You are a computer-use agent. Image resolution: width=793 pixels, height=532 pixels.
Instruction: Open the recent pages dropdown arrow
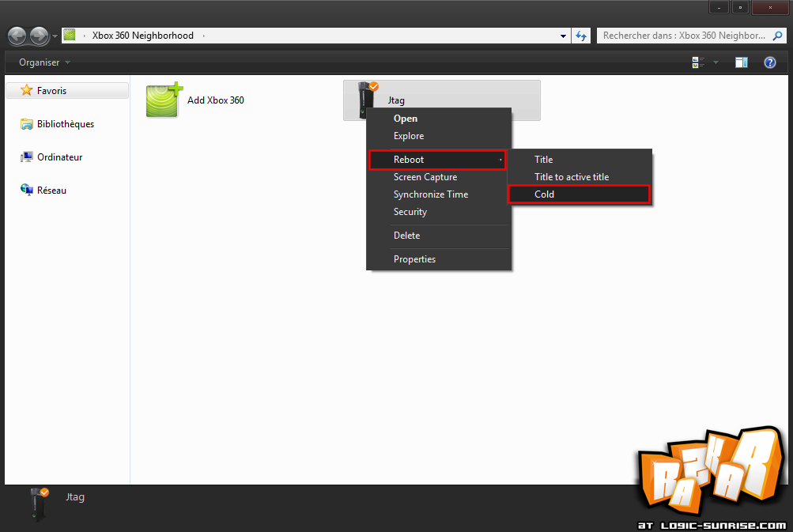click(x=55, y=36)
